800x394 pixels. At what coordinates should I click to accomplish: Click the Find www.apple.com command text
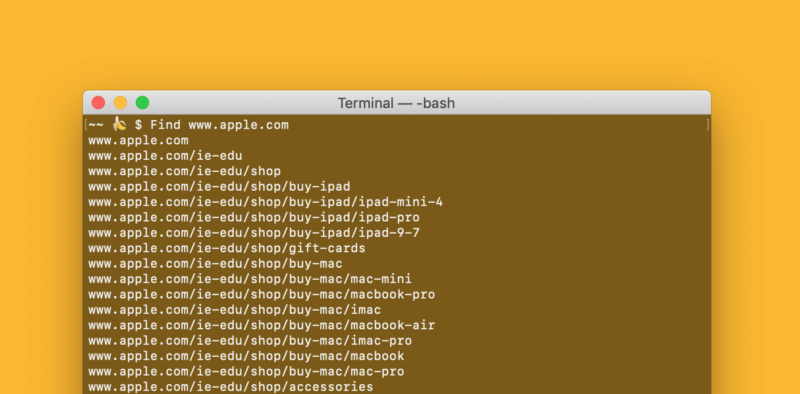[219, 125]
